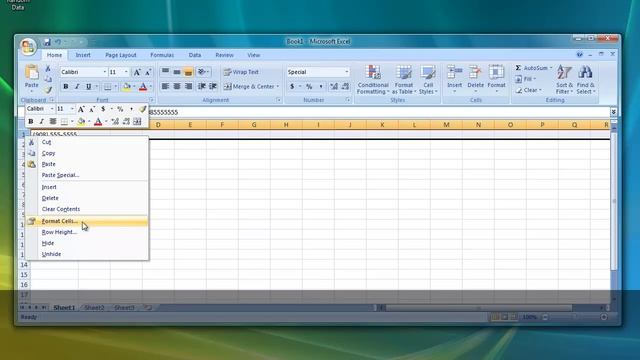Image resolution: width=640 pixels, height=360 pixels.
Task: Click the formula bar input field
Action: 379,112
